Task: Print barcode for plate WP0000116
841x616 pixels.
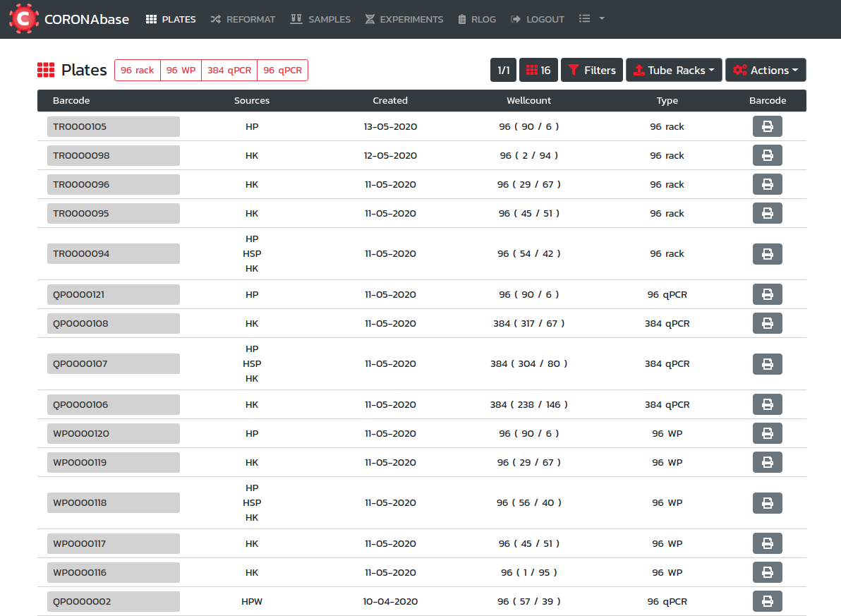Action: coord(767,573)
